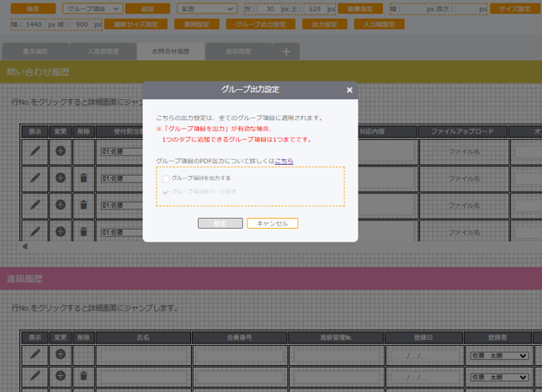Click the 追加 add button
542x392 pixels.
pos(147,8)
